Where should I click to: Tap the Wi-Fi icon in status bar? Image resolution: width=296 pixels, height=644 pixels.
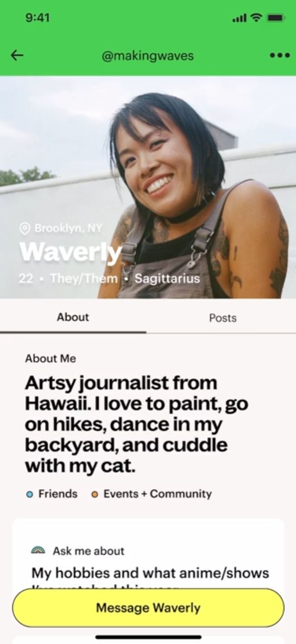pyautogui.click(x=256, y=18)
